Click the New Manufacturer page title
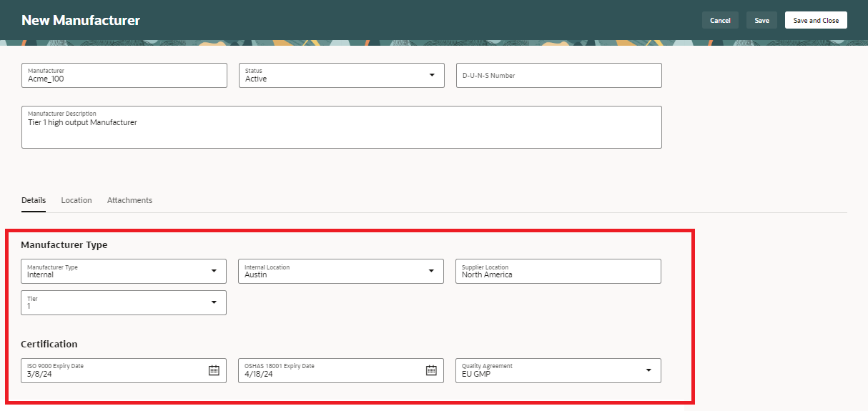This screenshot has height=411, width=868. pyautogui.click(x=81, y=20)
